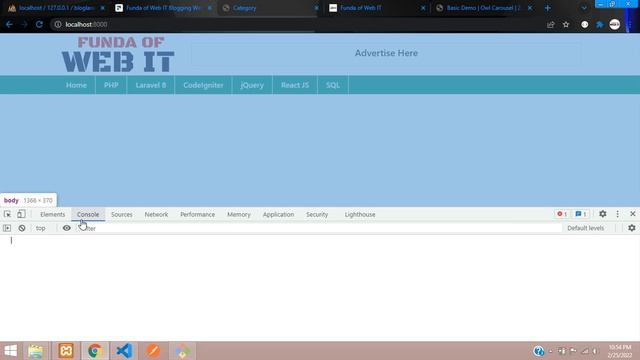Open File Explorer from the taskbar

[36, 351]
